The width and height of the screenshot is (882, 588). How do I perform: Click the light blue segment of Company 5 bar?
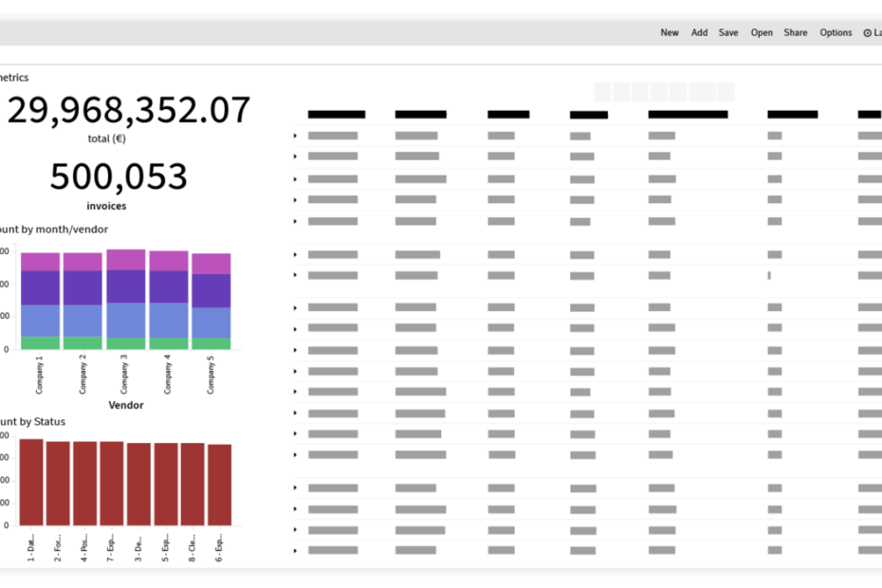click(x=211, y=322)
